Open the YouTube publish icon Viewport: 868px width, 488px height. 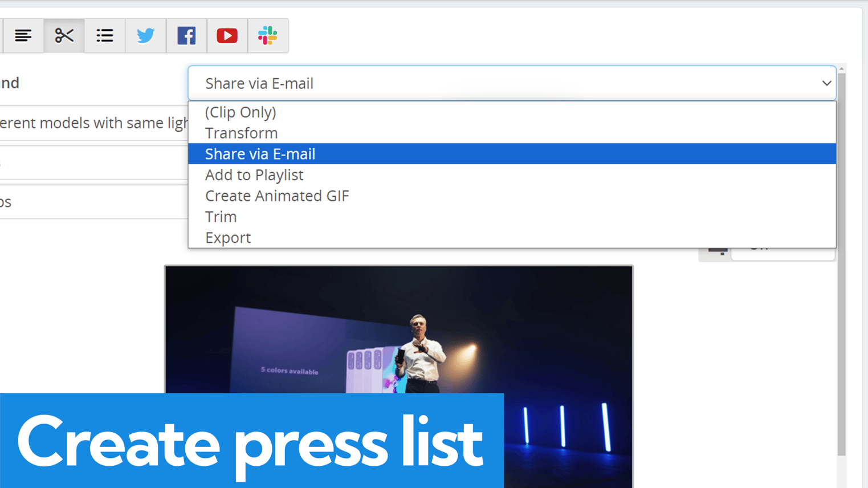point(227,36)
